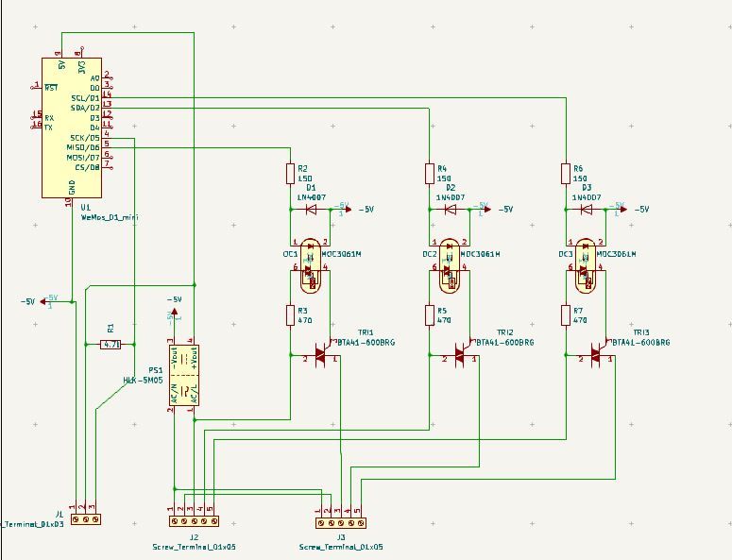The height and width of the screenshot is (560, 732).
Task: Click the BTA41-600BRG label under TRI2
Action: pos(504,343)
